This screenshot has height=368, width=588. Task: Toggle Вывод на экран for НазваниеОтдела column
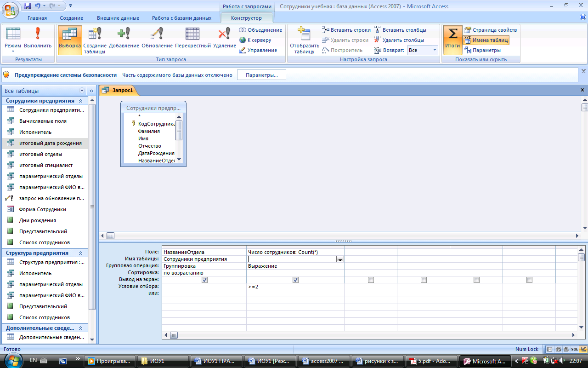(204, 280)
